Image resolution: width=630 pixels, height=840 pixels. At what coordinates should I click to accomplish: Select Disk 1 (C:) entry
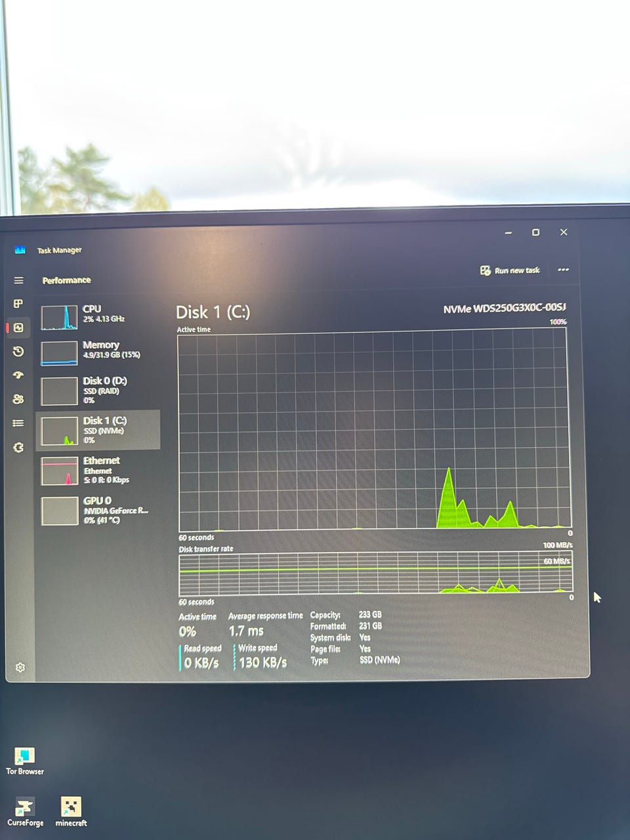coord(98,430)
